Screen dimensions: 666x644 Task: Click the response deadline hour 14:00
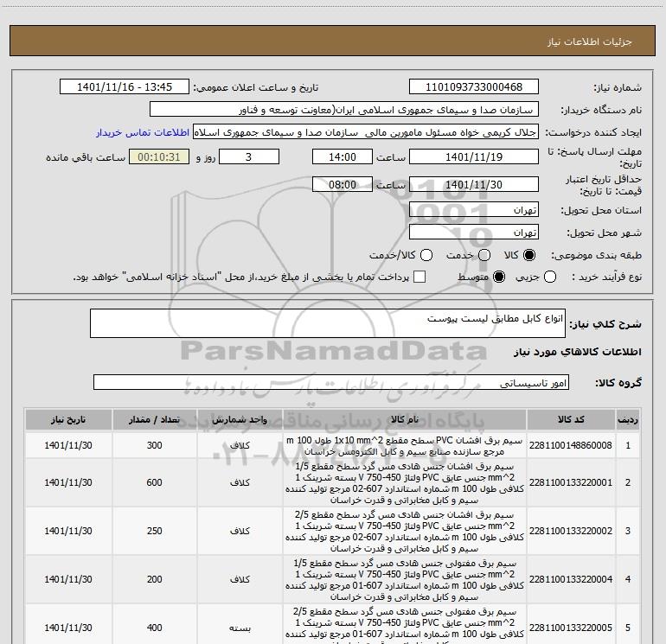pyautogui.click(x=343, y=156)
